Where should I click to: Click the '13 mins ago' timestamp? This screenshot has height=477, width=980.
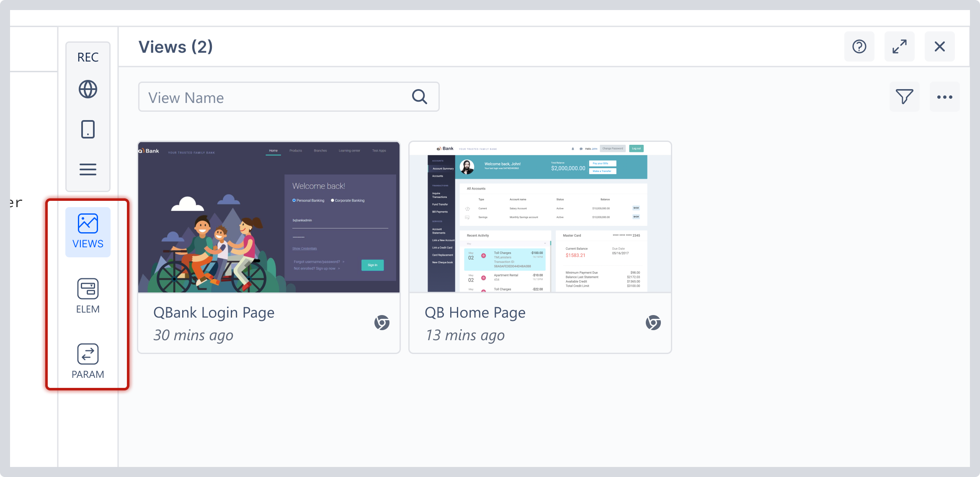coord(465,335)
